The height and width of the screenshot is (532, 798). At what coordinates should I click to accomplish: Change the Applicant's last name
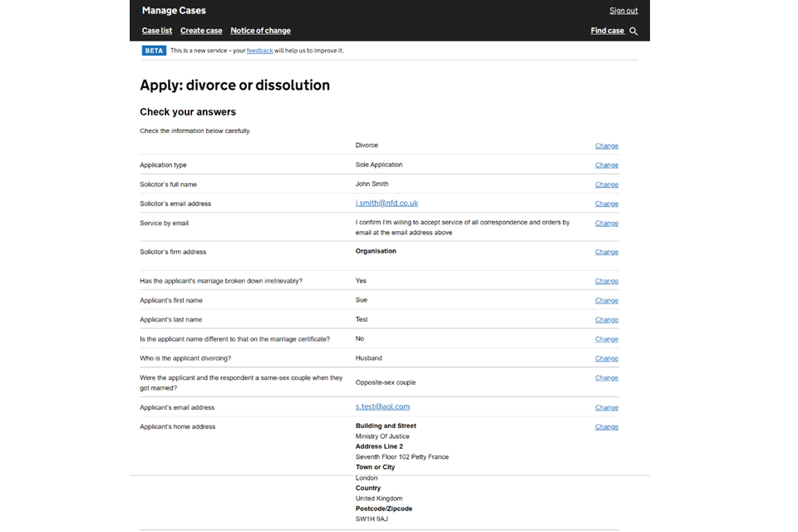606,320
